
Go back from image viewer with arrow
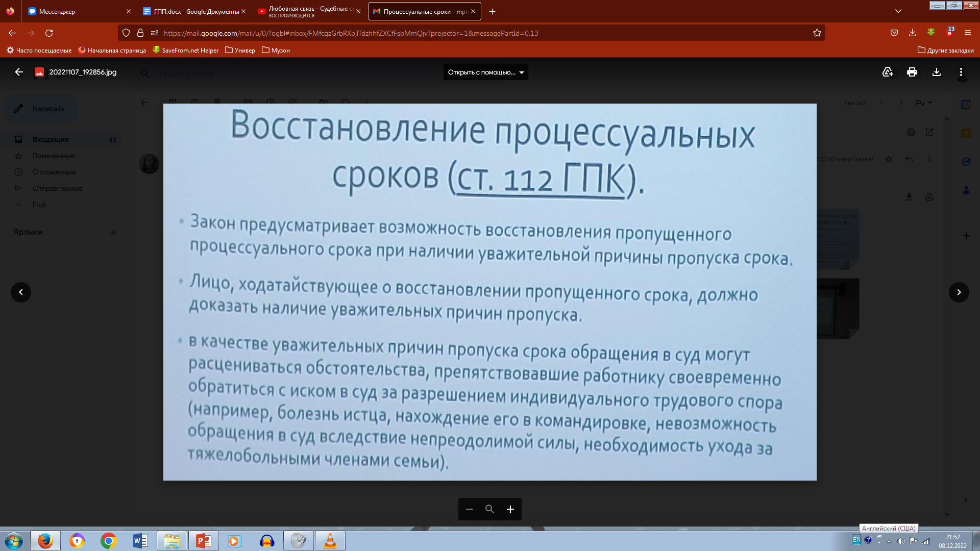pos(19,72)
